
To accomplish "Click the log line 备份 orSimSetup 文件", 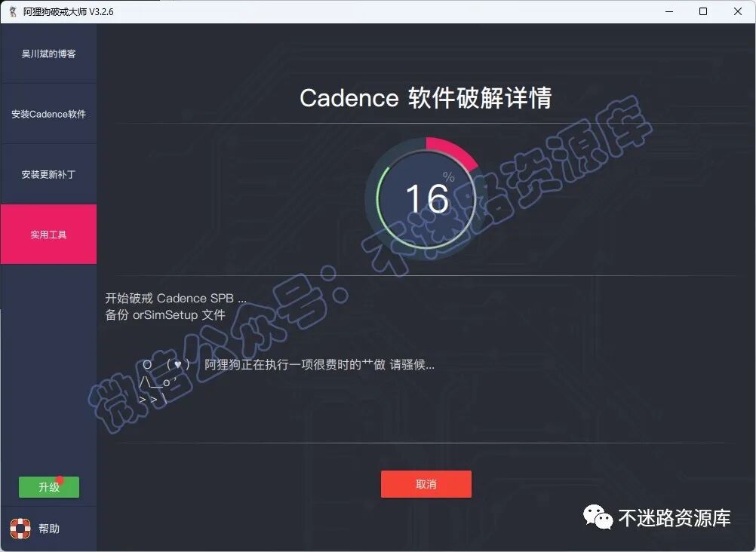I will (x=165, y=314).
